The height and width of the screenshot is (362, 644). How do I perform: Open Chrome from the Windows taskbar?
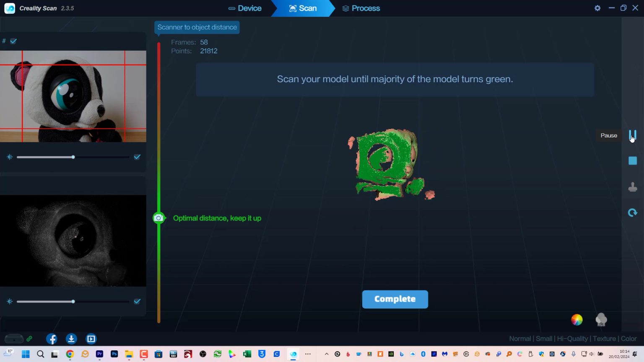click(70, 354)
